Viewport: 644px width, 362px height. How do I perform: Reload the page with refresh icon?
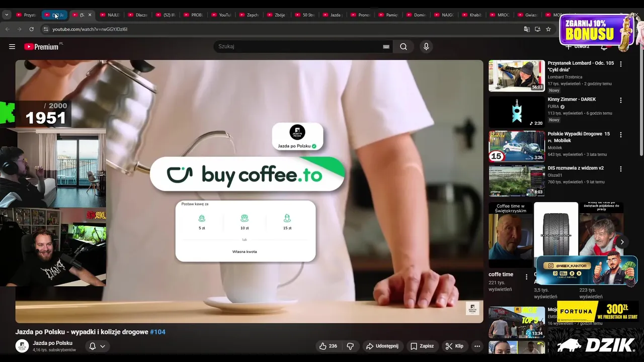click(x=31, y=29)
